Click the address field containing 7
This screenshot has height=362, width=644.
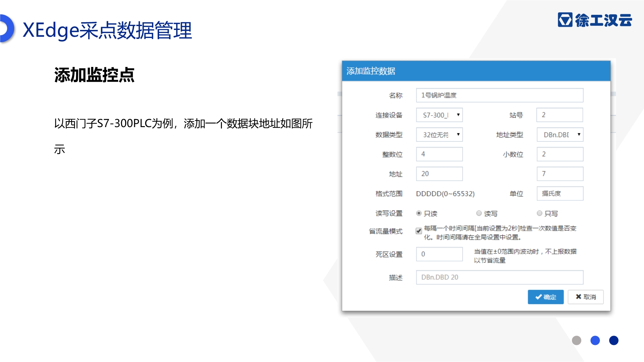pos(560,174)
